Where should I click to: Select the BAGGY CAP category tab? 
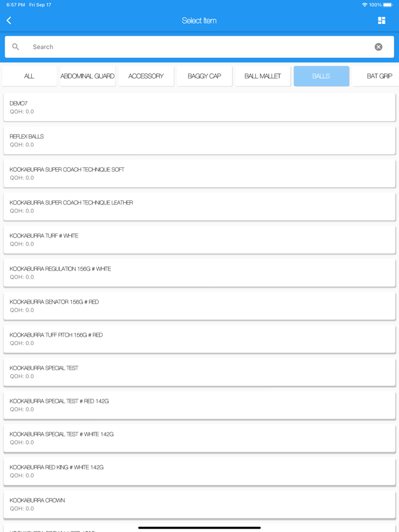pyautogui.click(x=205, y=76)
